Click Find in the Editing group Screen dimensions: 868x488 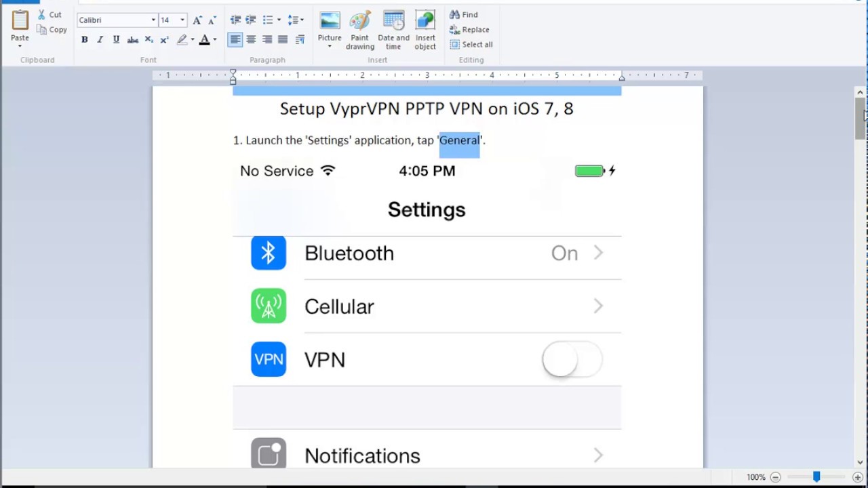[x=464, y=15]
